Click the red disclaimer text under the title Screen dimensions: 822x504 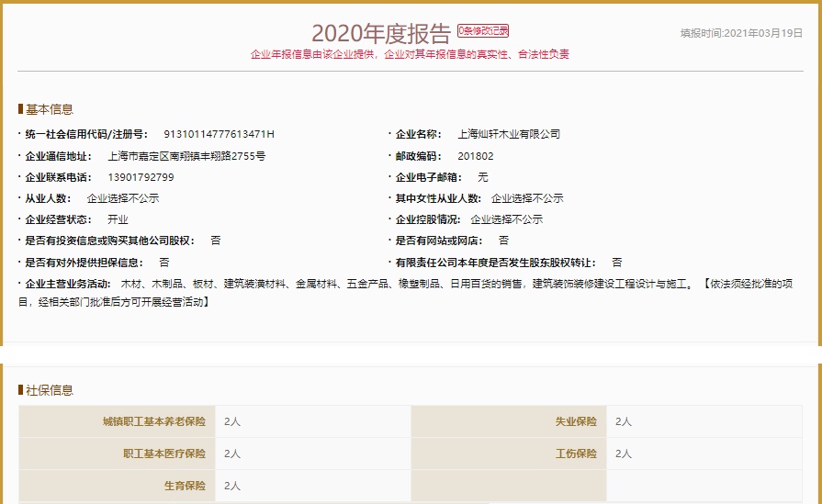[x=410, y=54]
